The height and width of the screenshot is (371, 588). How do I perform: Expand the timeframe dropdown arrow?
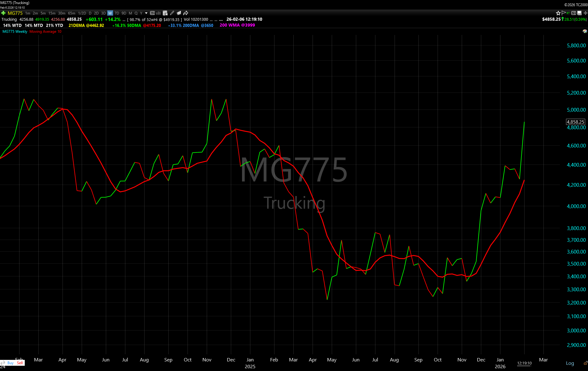point(146,13)
